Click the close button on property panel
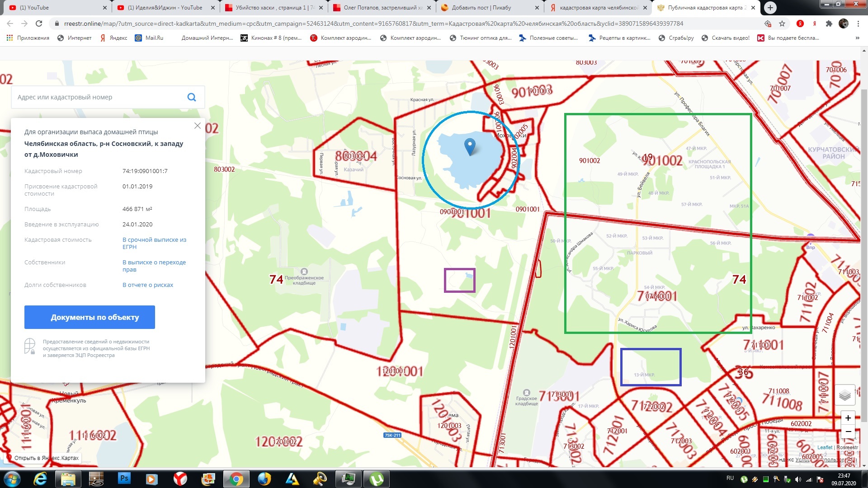 [197, 126]
